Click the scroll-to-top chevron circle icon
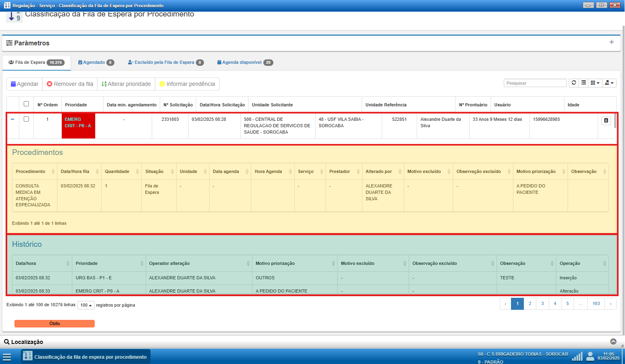This screenshot has width=625, height=364. [x=613, y=342]
